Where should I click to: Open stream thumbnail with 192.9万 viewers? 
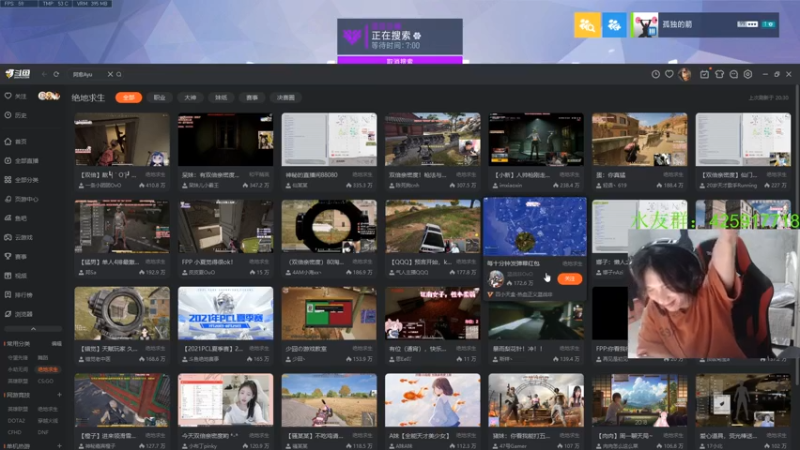click(x=122, y=226)
